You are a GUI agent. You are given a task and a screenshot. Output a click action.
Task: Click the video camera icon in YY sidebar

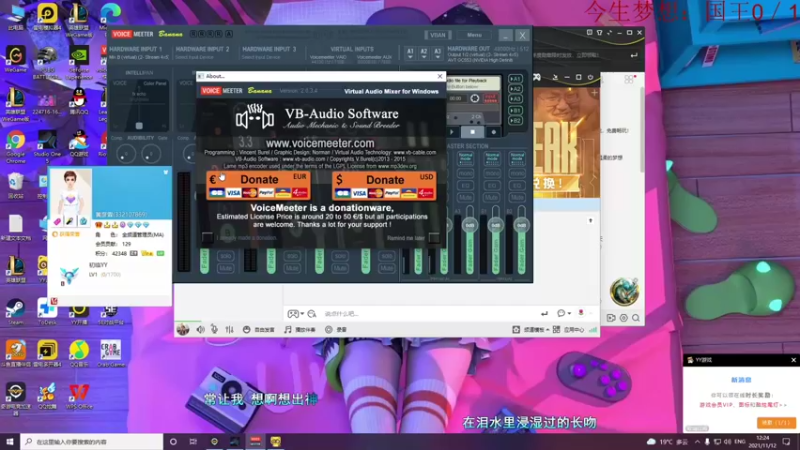pyautogui.click(x=611, y=318)
